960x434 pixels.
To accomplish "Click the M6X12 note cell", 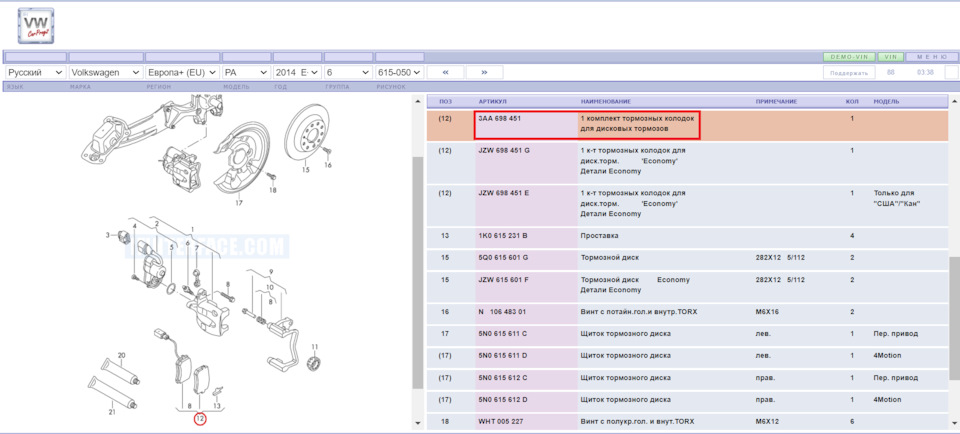I will [x=768, y=422].
